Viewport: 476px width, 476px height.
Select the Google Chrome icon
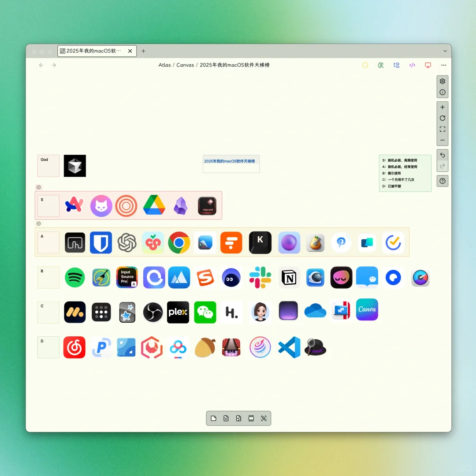(179, 242)
